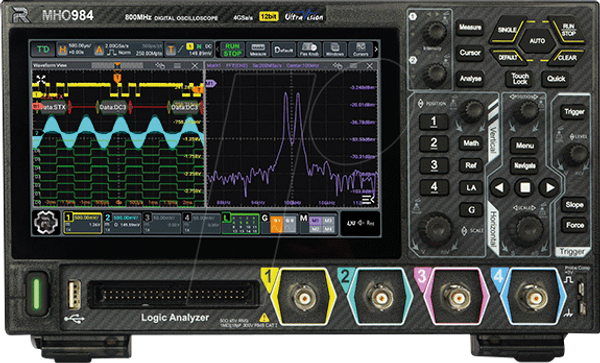Select the grey G II generator tile
Image resolution: width=600 pixels, height=363 pixels.
(290, 224)
